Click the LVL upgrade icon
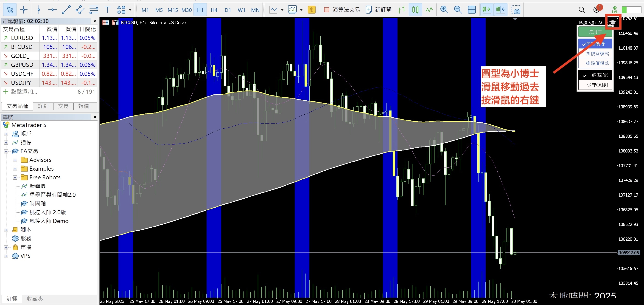The image size is (644, 305). pyautogui.click(x=615, y=9)
